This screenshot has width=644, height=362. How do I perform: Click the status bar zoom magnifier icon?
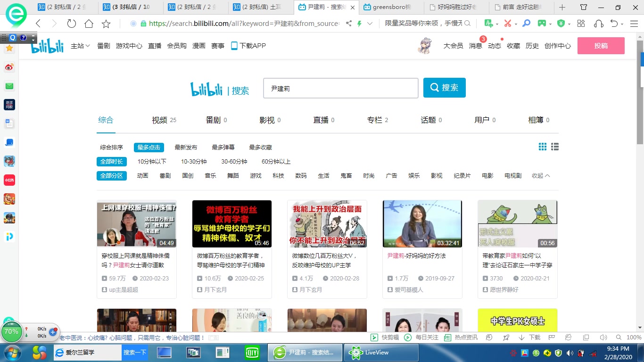pos(618,337)
